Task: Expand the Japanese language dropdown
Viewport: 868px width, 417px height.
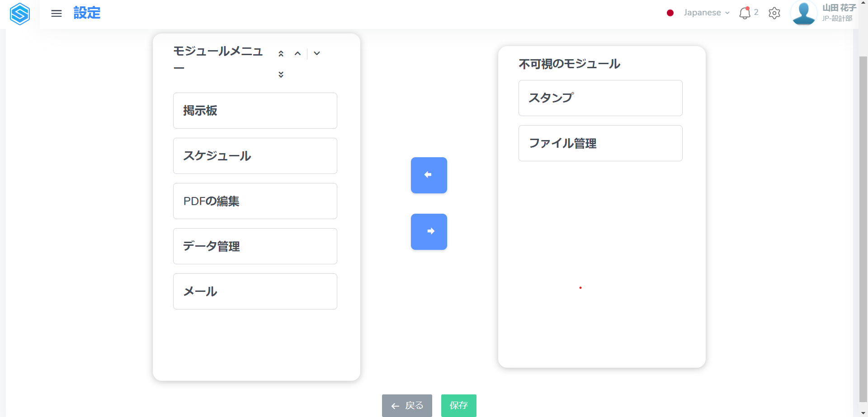Action: click(x=706, y=13)
